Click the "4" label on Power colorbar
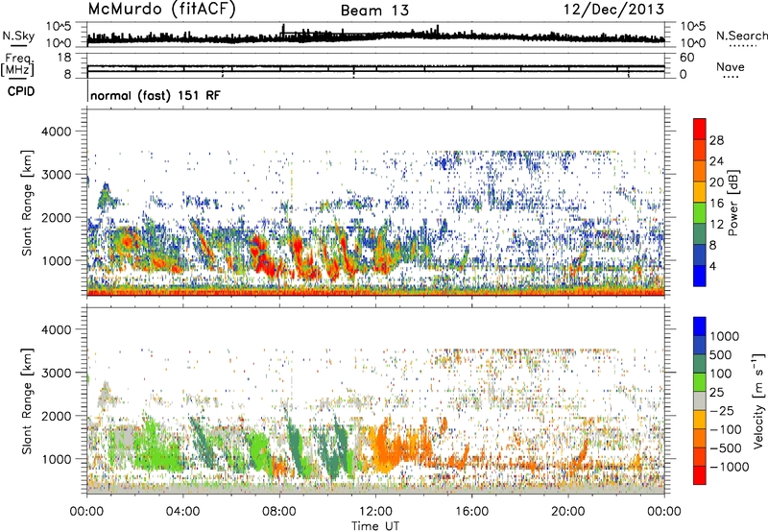 click(x=713, y=266)
